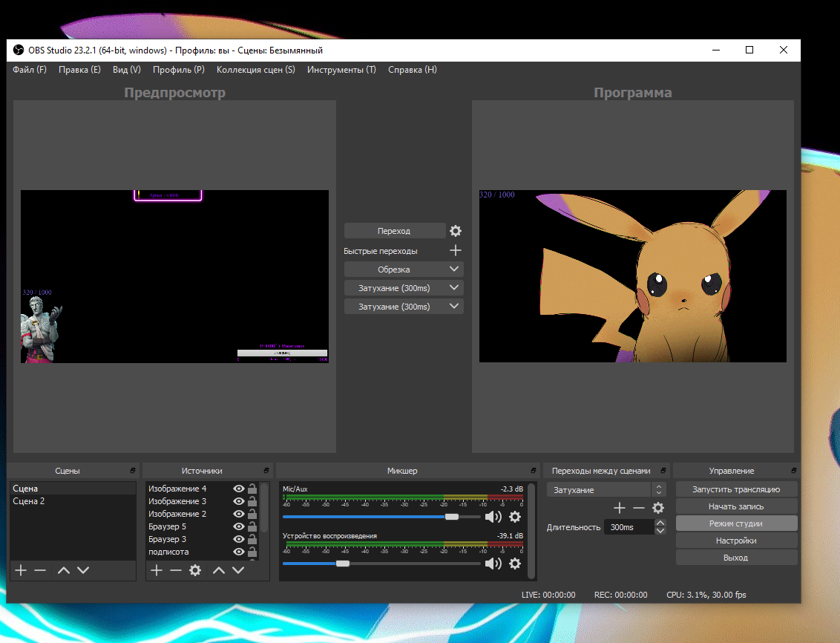Screen dimensions: 840x643
Task: Mute Mic/Aux with speaker icon
Action: [493, 517]
